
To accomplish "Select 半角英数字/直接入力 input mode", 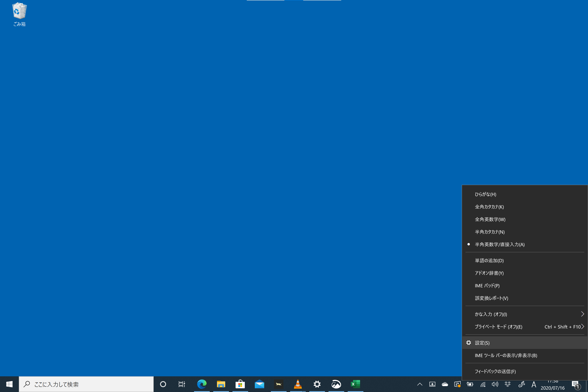I will pyautogui.click(x=499, y=244).
